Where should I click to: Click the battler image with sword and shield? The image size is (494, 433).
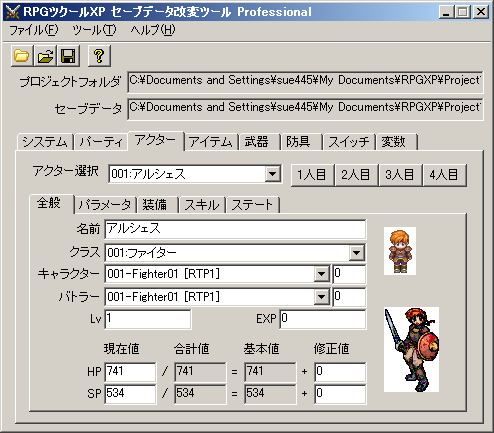click(x=411, y=349)
